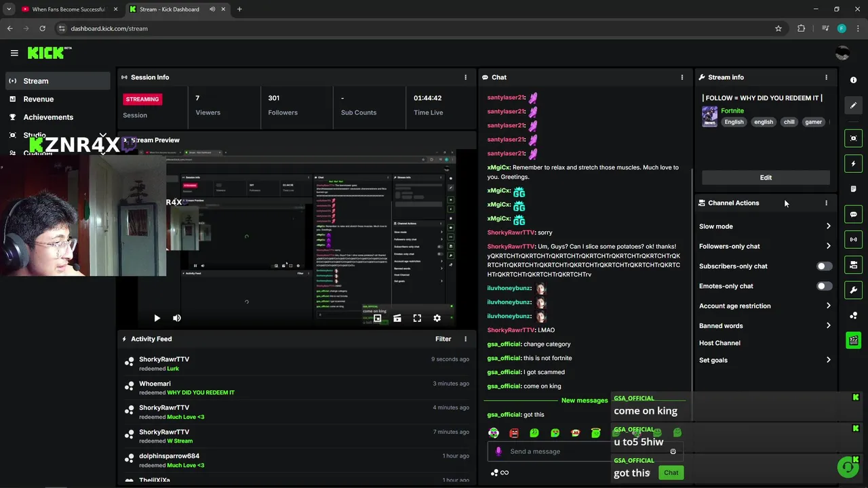Screen dimensions: 868x488
Task: Open ShorkyRawrTTV's W Stream redemption entry
Action: [297, 436]
